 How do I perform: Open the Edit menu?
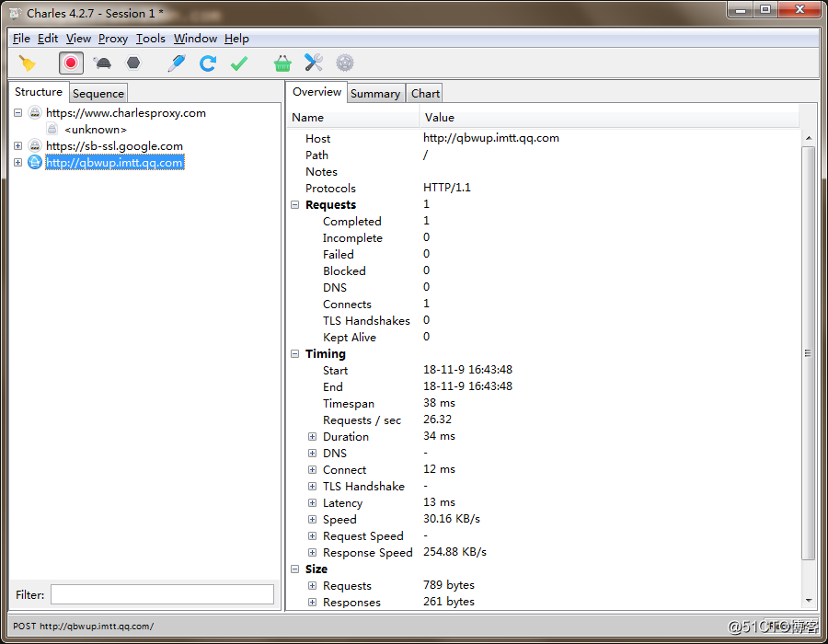coord(48,39)
